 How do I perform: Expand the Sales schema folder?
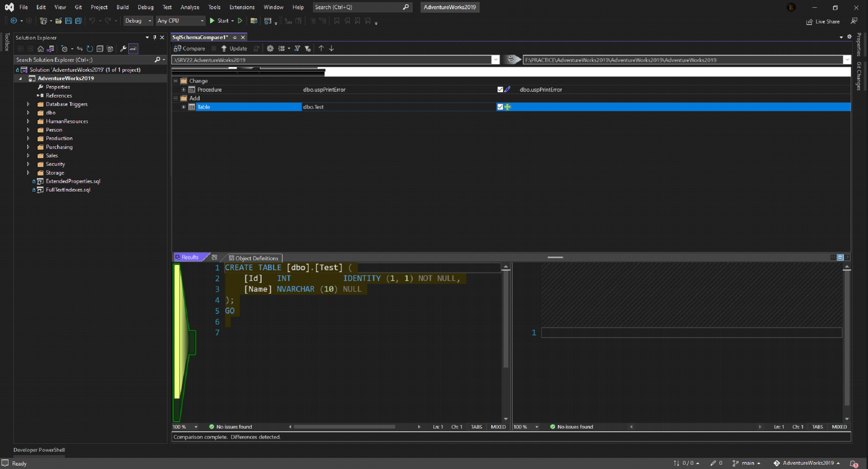click(x=28, y=155)
